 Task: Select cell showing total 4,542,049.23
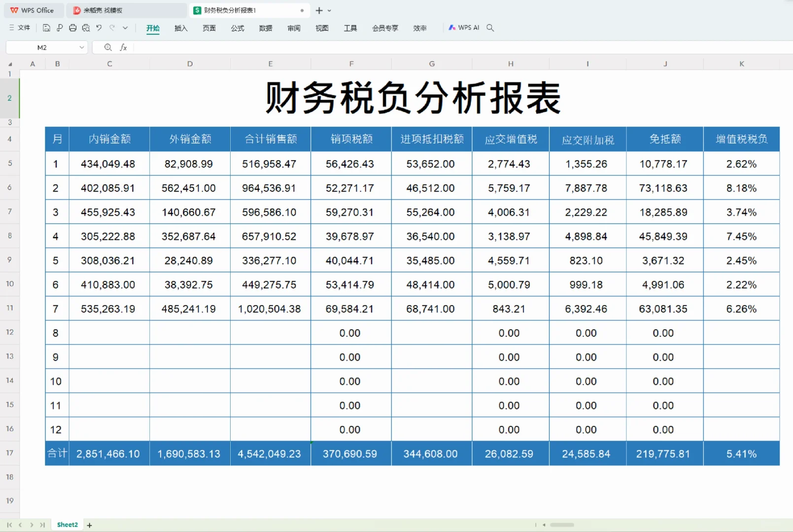tap(270, 453)
